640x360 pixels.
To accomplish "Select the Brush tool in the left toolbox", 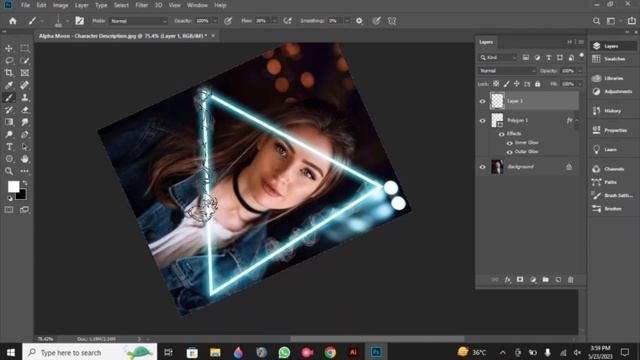I will click(x=9, y=97).
